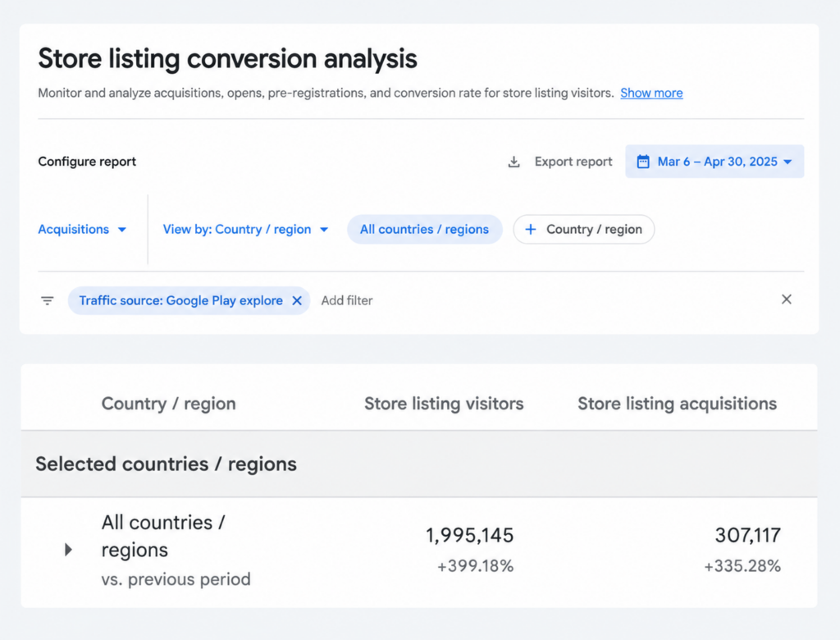
Task: Click the +399.18% change value
Action: pos(475,565)
